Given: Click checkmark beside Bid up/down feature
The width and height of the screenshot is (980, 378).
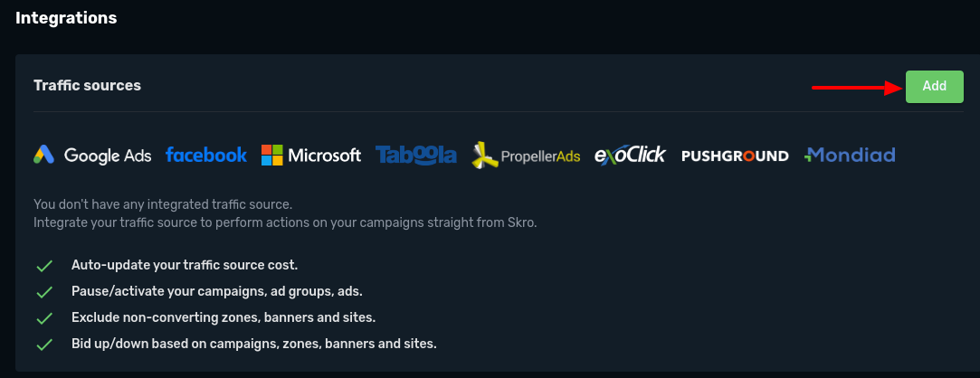Looking at the screenshot, I should [x=43, y=345].
